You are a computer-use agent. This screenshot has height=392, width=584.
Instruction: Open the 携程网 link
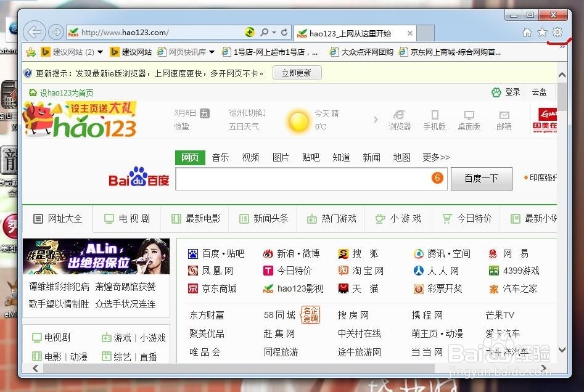(x=427, y=316)
